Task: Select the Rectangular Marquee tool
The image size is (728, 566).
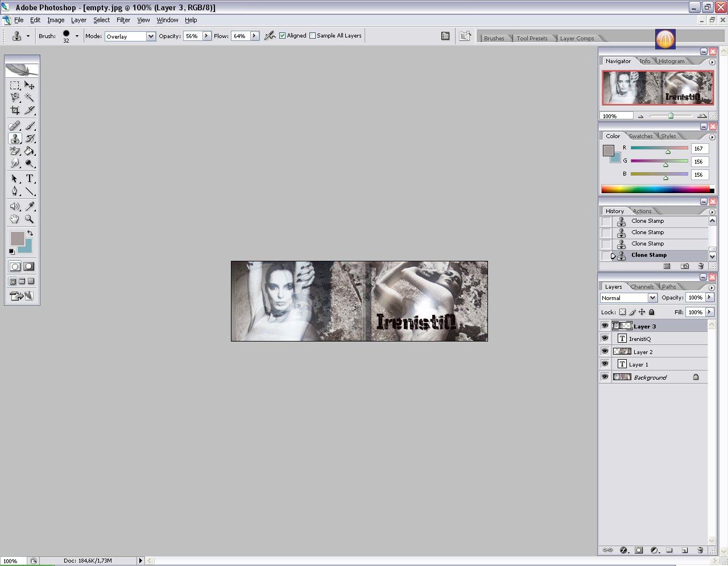Action: tap(15, 86)
